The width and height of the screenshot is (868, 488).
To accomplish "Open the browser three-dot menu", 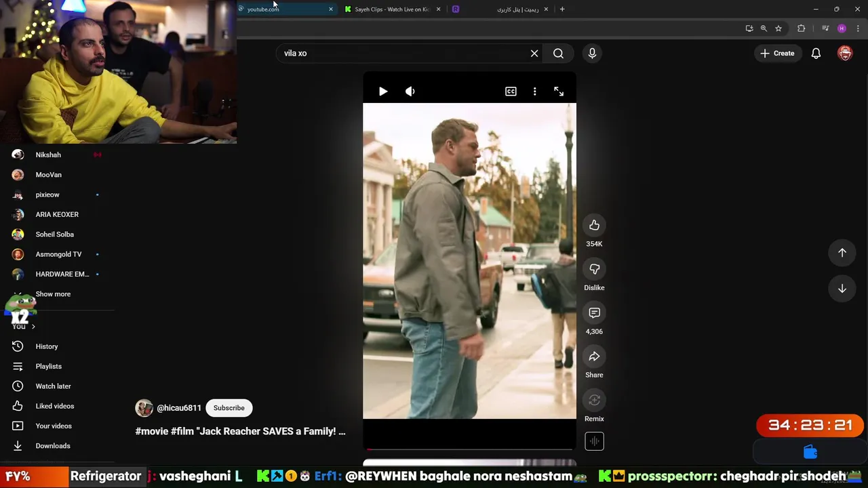I will [858, 28].
